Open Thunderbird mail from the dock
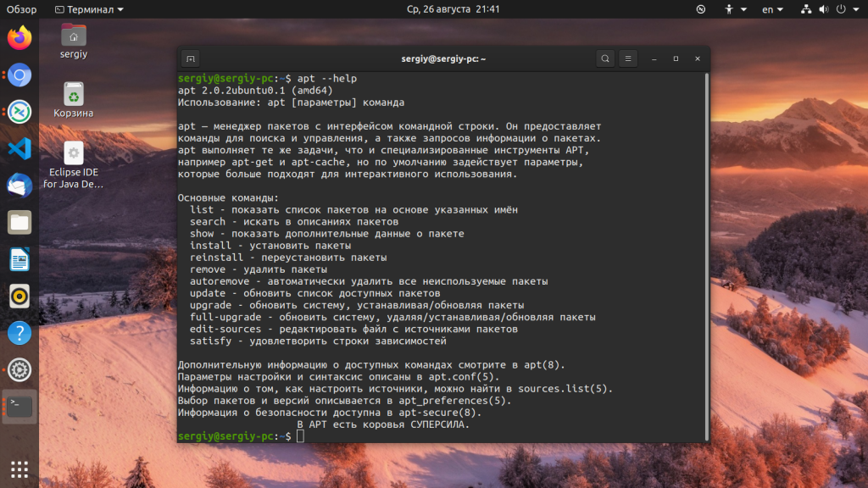The width and height of the screenshot is (868, 488). 19,185
